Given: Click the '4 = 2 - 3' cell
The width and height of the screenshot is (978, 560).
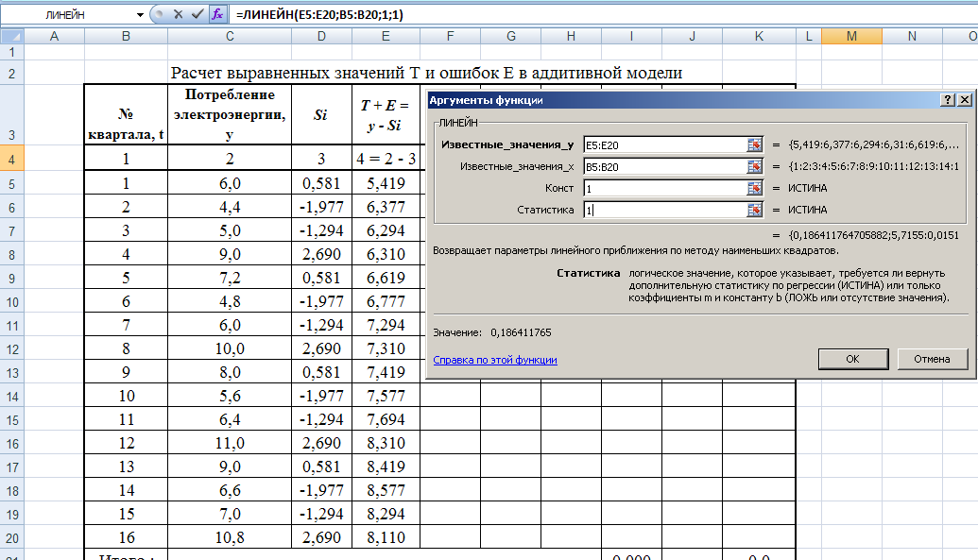Looking at the screenshot, I should pyautogui.click(x=386, y=159).
